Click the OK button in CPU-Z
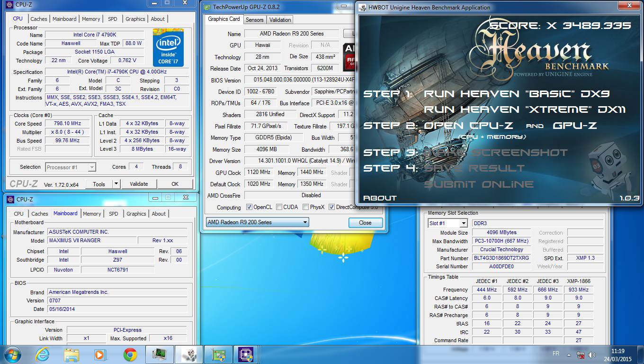Image resolution: width=644 pixels, height=364 pixels. click(175, 184)
